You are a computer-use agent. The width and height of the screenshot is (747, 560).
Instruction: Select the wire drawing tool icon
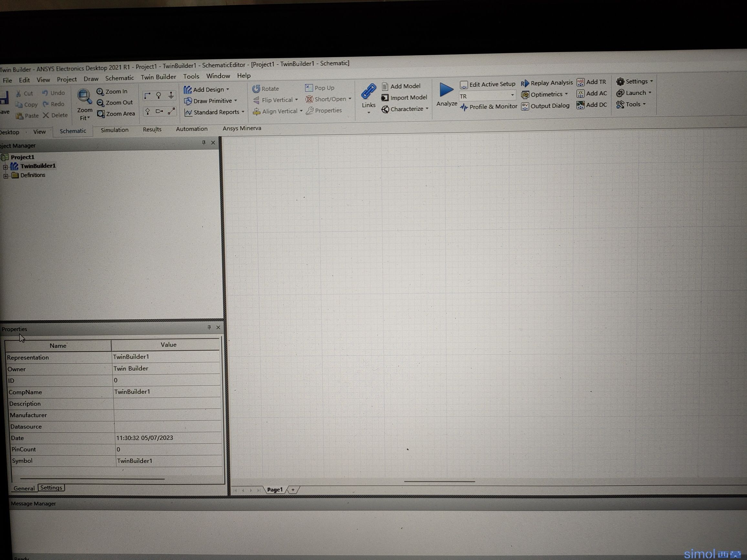pyautogui.click(x=147, y=96)
